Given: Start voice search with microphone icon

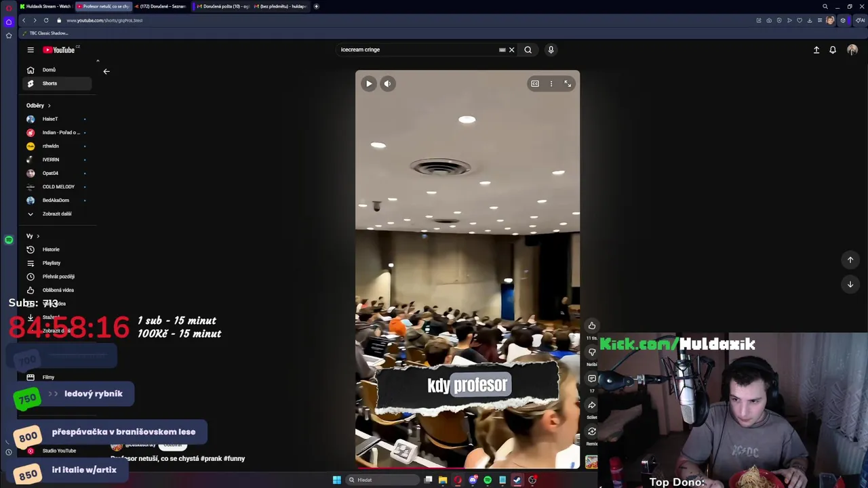Looking at the screenshot, I should pos(551,49).
